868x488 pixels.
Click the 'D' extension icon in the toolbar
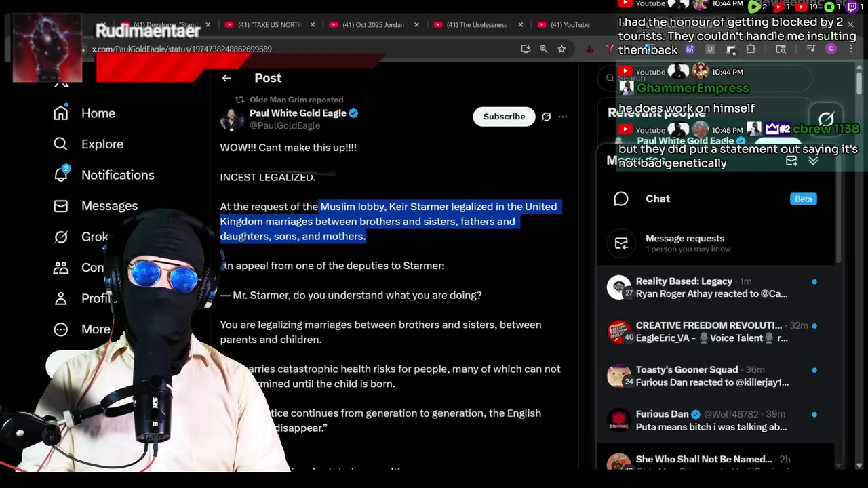coord(710,49)
